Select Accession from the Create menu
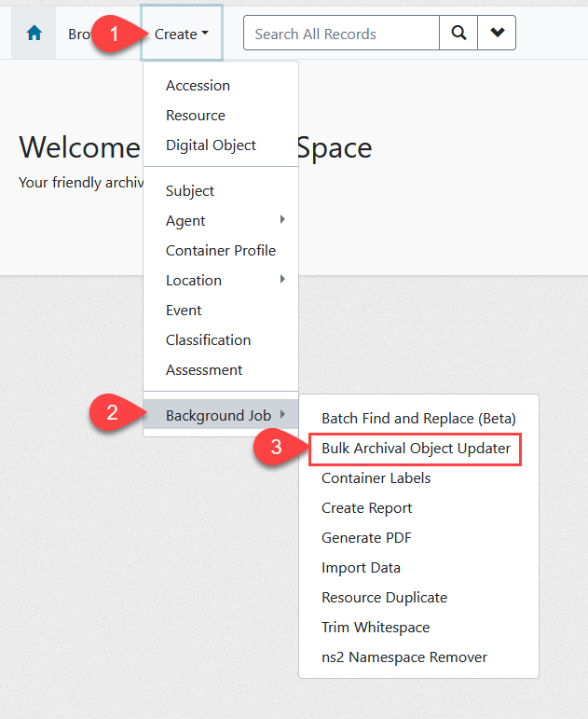The width and height of the screenshot is (588, 719). tap(198, 86)
